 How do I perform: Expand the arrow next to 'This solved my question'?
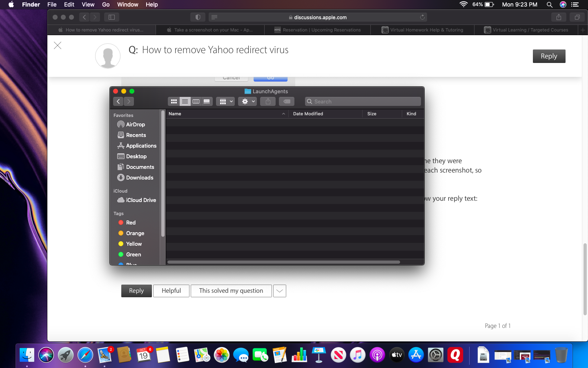(x=280, y=291)
